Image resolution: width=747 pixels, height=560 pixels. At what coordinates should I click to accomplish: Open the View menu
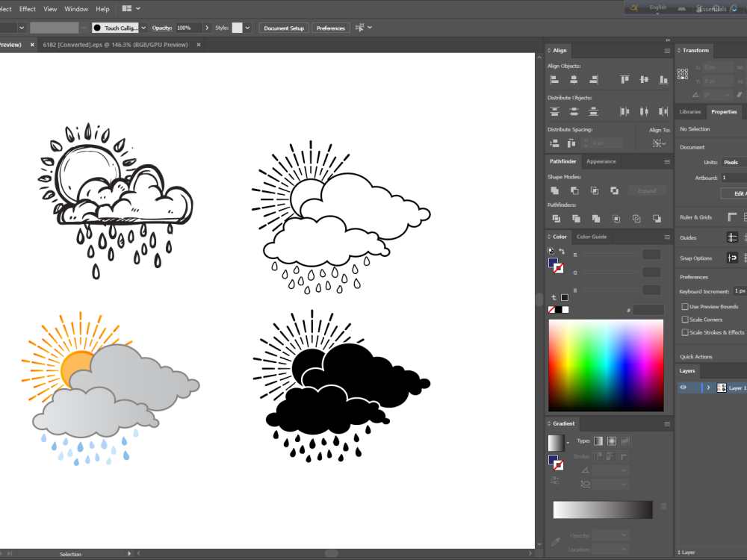tap(50, 9)
